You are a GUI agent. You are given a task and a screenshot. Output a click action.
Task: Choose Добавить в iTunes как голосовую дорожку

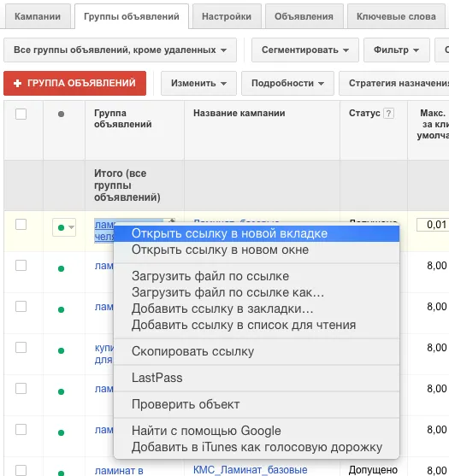(257, 447)
